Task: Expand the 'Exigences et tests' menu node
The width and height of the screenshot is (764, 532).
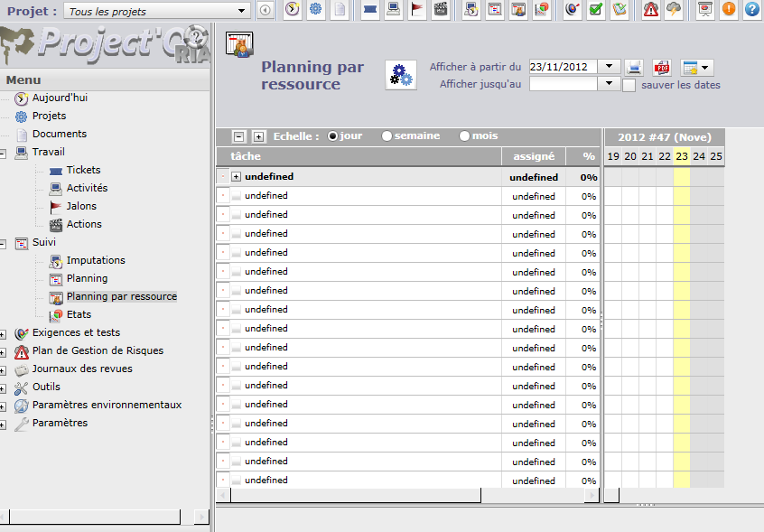Action: pyautogui.click(x=4, y=333)
